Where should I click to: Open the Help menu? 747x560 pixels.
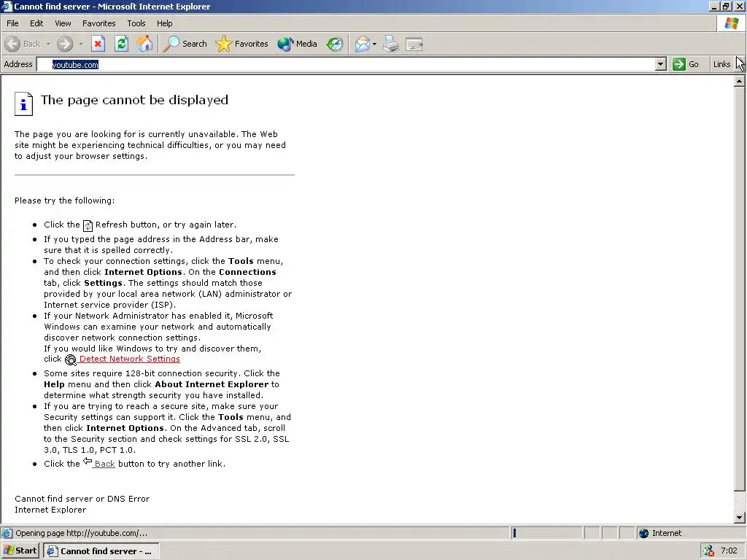pos(164,23)
